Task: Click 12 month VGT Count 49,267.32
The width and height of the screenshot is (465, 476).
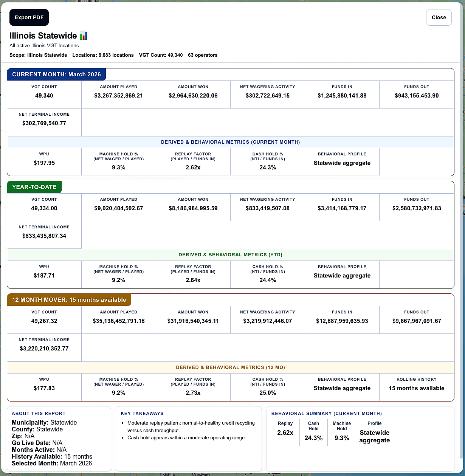Action: tap(44, 321)
